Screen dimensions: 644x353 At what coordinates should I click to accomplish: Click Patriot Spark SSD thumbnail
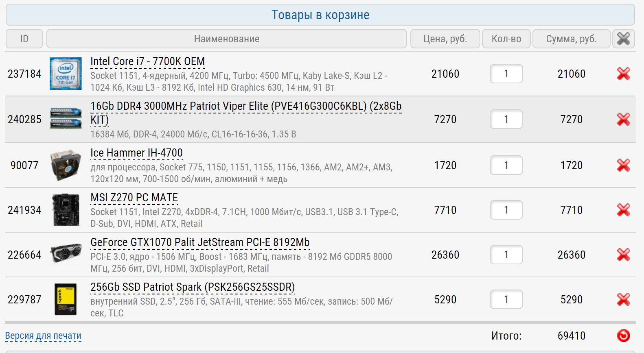pos(66,299)
